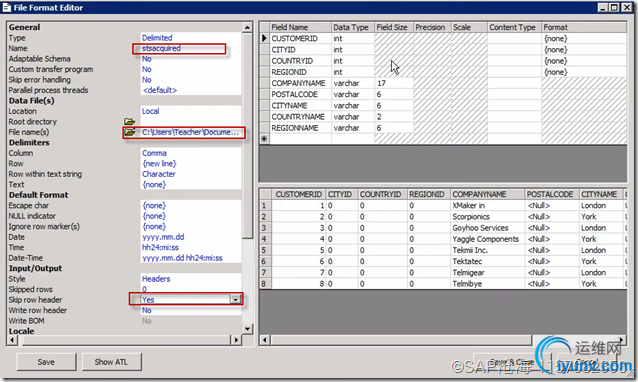
Task: Click Name field containing stsacquired
Action: pyautogui.click(x=179, y=48)
